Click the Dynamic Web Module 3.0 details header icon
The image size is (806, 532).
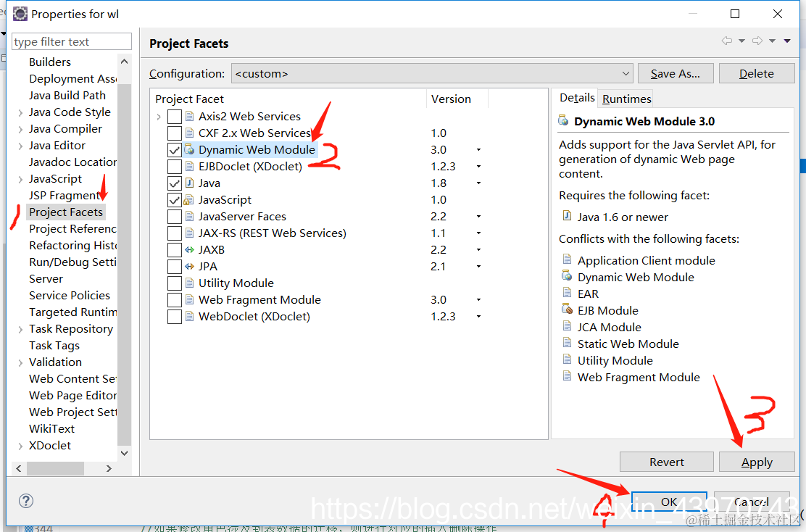(563, 121)
